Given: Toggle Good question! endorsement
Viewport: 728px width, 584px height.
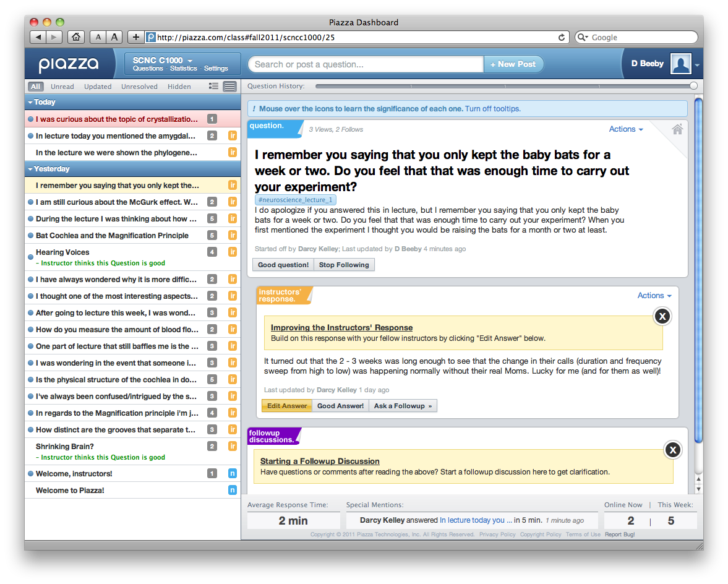Looking at the screenshot, I should tap(283, 265).
